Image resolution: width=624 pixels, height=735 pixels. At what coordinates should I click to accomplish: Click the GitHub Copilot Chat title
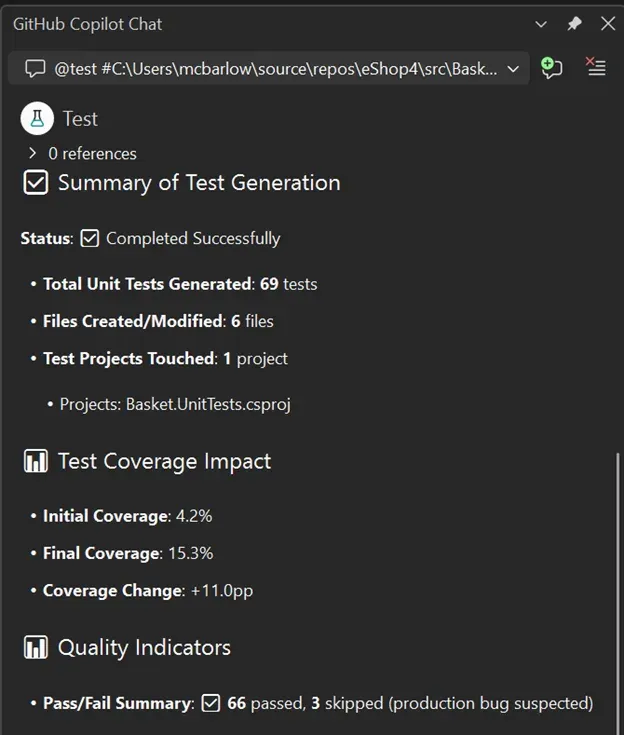point(87,24)
